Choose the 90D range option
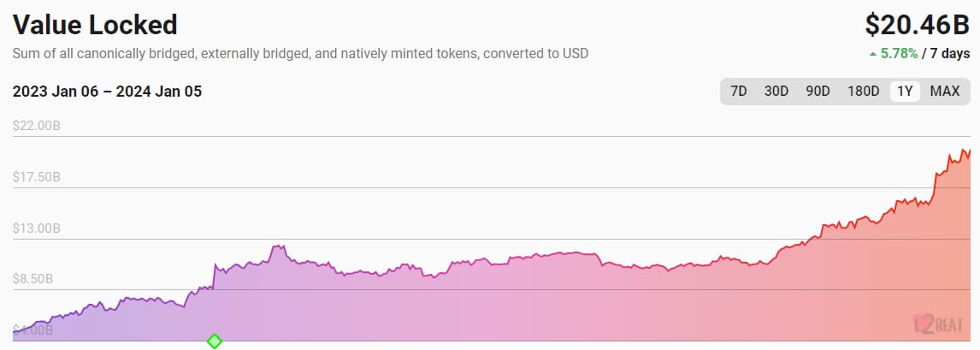This screenshot has height=350, width=980. pos(818,92)
